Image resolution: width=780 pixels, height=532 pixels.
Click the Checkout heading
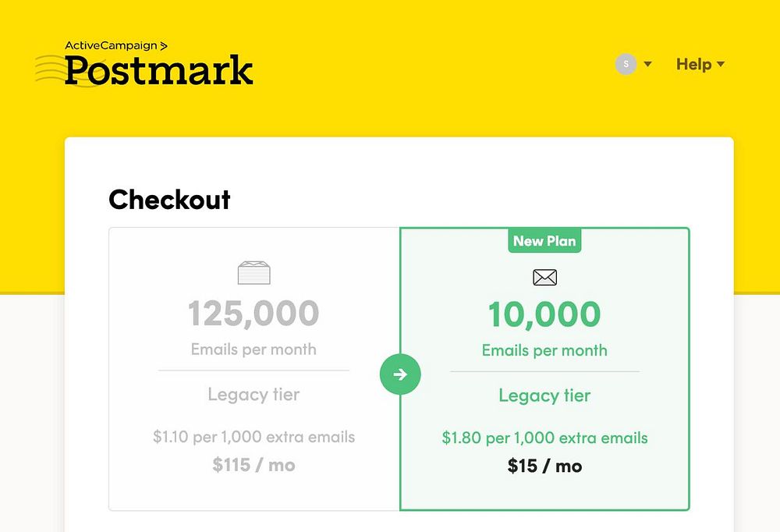pyautogui.click(x=169, y=200)
